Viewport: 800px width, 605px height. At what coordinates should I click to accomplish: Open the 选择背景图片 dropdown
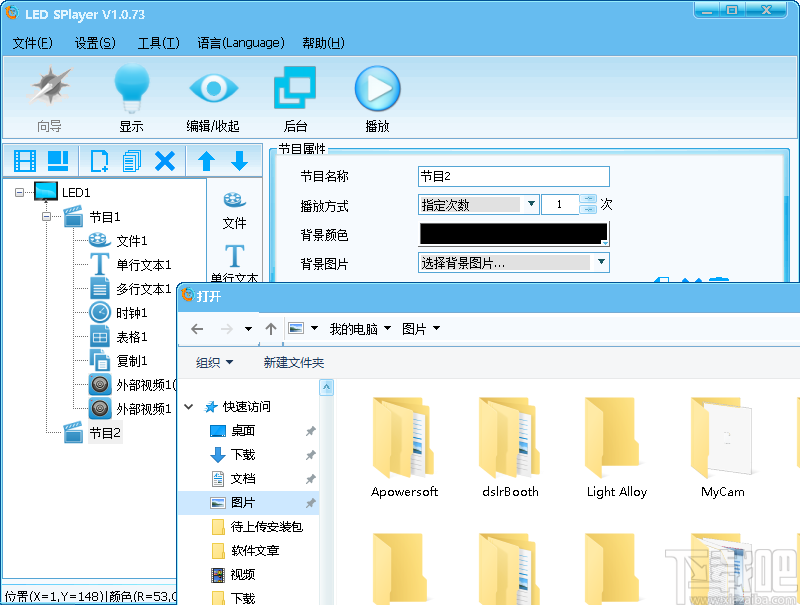coord(513,261)
